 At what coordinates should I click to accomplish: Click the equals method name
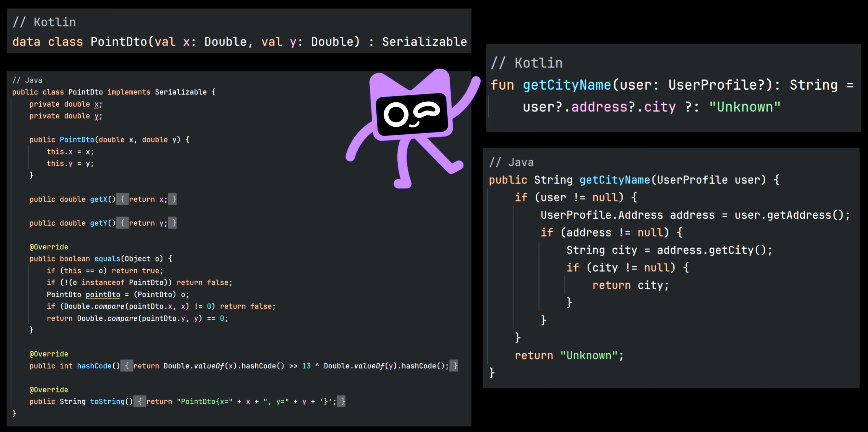[x=107, y=259]
